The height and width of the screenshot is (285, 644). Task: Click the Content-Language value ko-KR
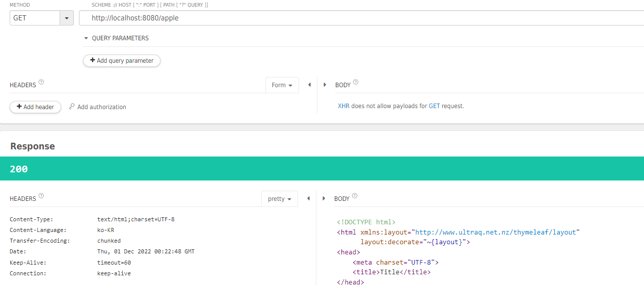click(105, 230)
